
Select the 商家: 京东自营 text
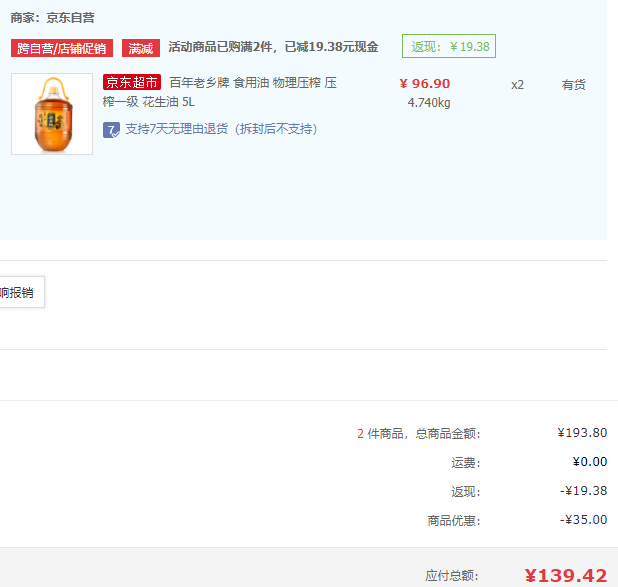tap(52, 18)
